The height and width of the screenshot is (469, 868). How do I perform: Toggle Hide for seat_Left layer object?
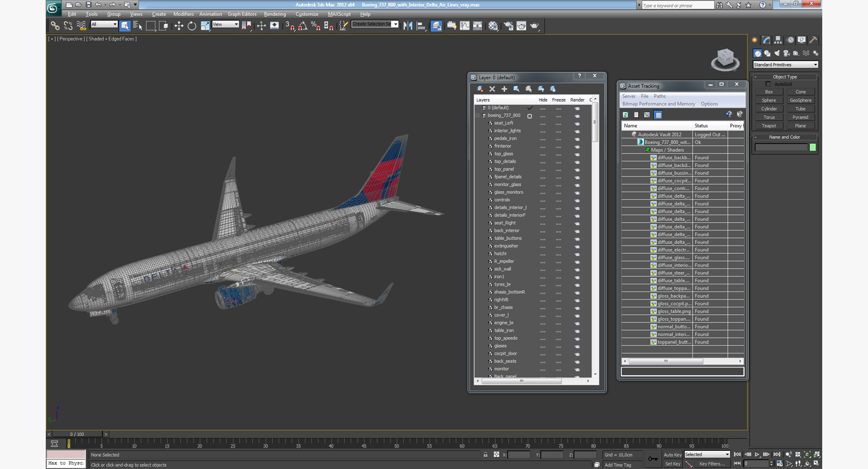(x=542, y=123)
